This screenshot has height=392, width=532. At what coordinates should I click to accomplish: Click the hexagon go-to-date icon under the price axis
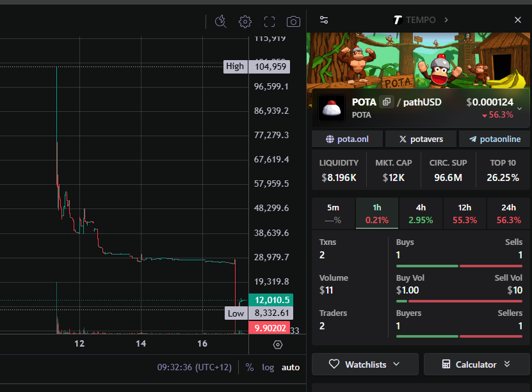278,345
